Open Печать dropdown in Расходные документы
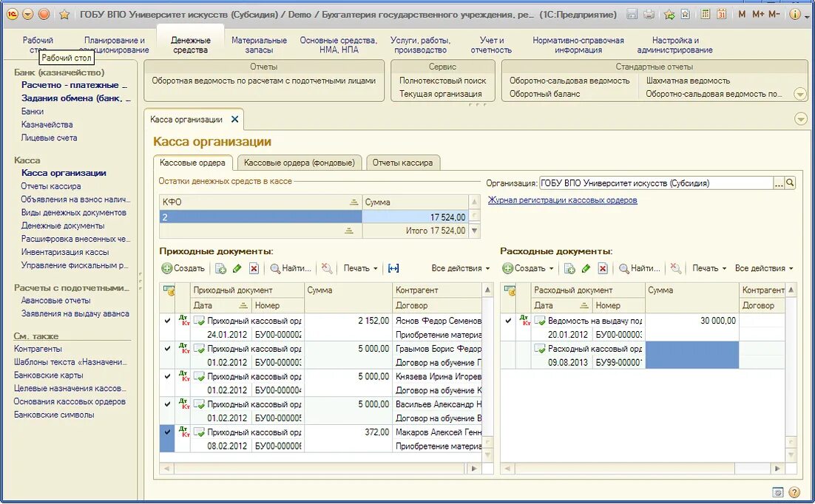 (709, 268)
